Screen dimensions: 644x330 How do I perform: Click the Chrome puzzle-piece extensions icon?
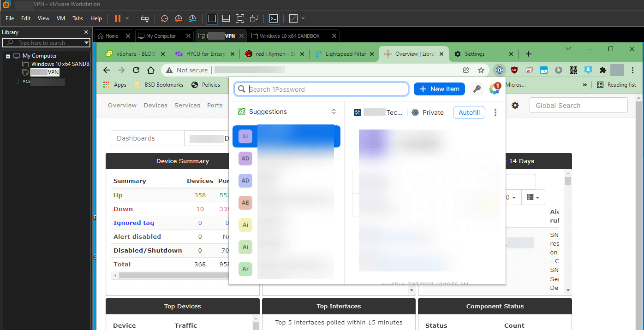click(603, 70)
